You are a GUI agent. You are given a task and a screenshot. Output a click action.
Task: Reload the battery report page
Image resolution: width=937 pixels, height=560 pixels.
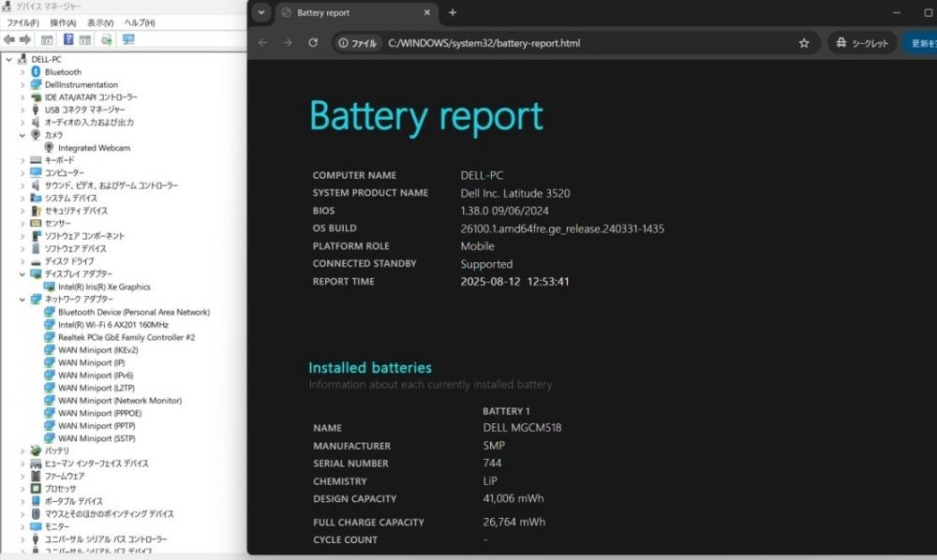tap(313, 43)
